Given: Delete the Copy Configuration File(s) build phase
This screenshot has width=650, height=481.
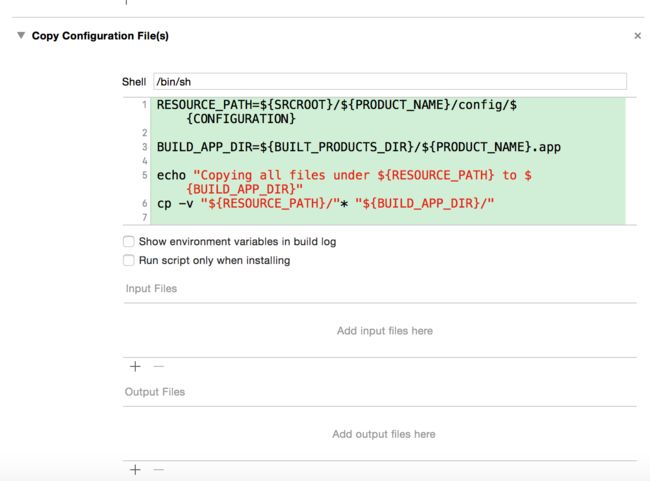Looking at the screenshot, I should click(638, 36).
